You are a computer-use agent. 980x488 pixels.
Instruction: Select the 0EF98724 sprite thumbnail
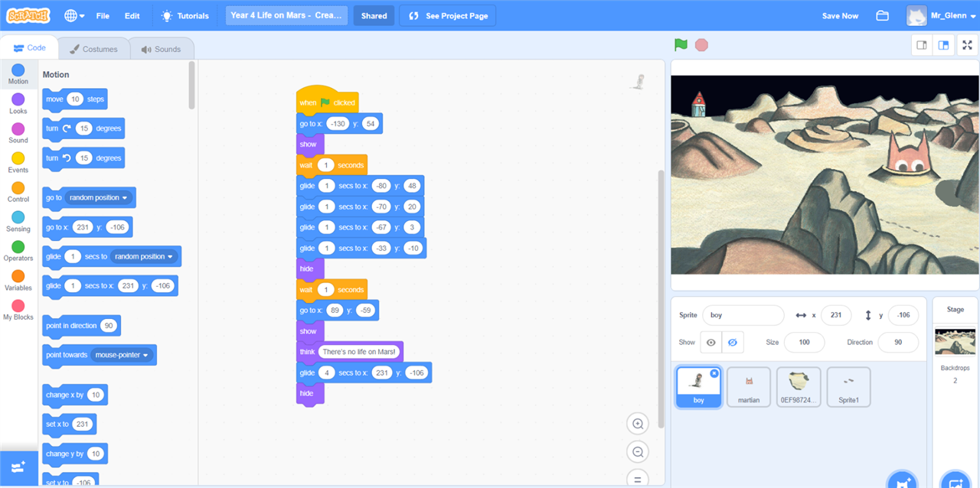coord(799,387)
